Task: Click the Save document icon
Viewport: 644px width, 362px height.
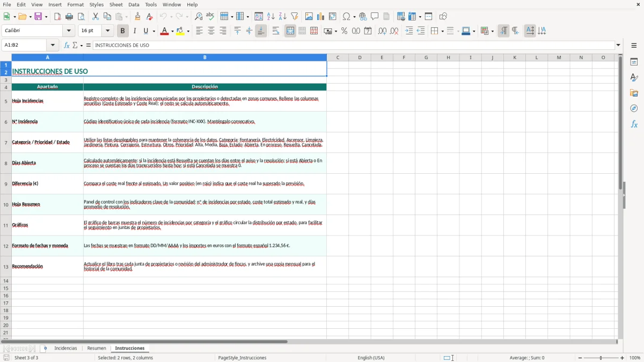Action: click(38, 17)
